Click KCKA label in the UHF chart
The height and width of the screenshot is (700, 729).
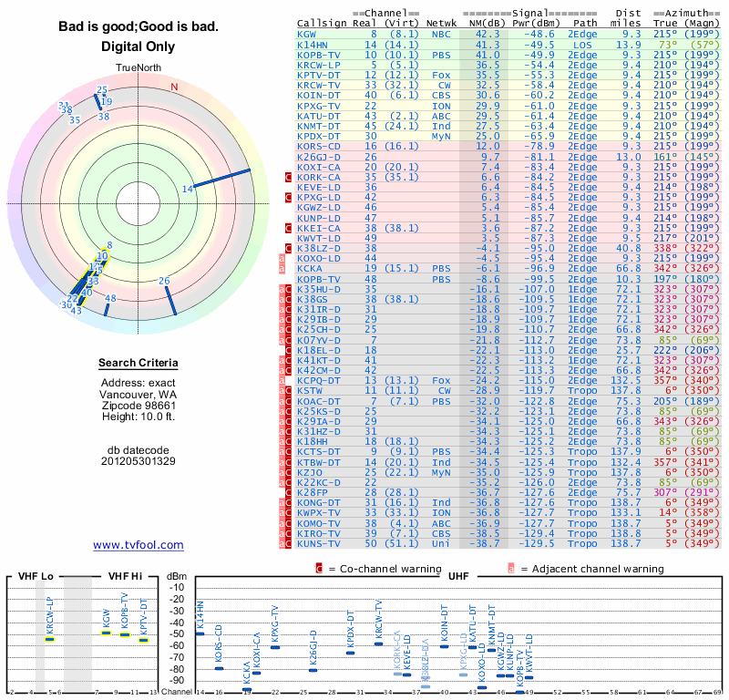click(x=247, y=673)
